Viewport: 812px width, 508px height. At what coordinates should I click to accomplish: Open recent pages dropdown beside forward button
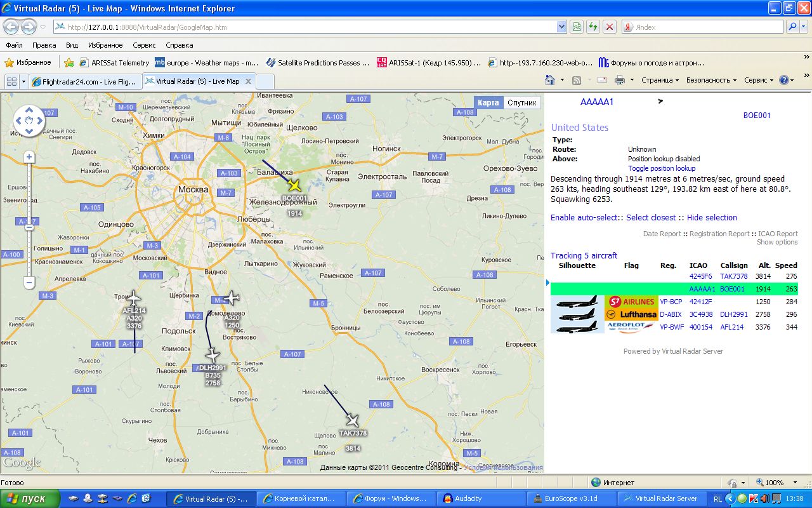[43, 27]
